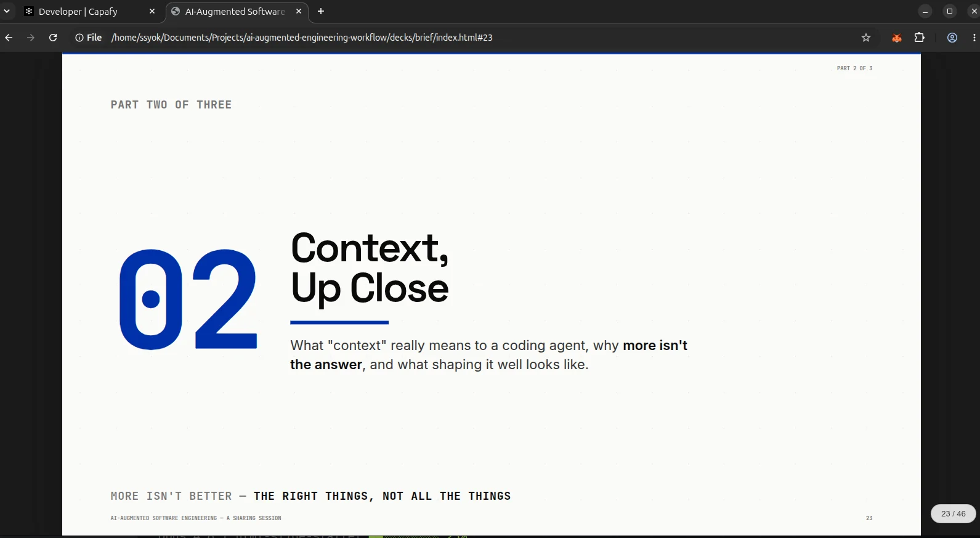Click the browser forward arrow

[31, 38]
